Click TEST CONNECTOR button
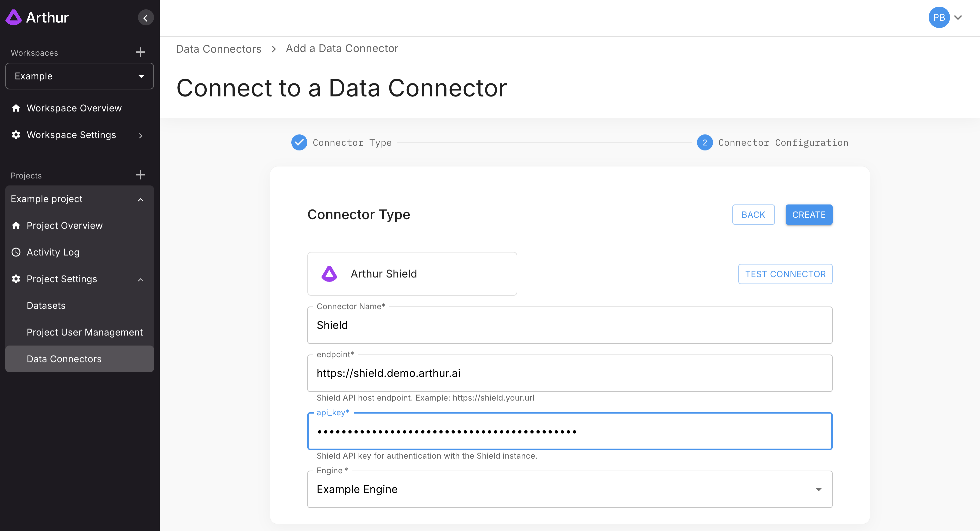Screen dimensions: 980x531 785,274
